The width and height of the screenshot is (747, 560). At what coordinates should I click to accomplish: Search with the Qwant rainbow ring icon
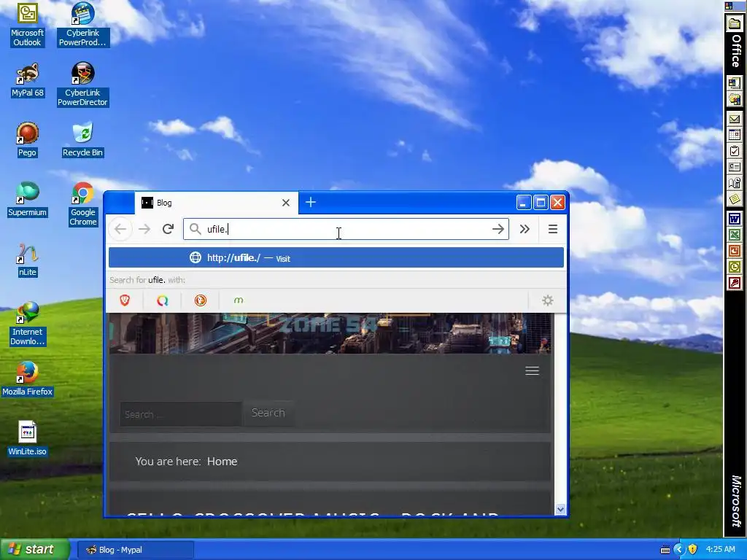(163, 300)
